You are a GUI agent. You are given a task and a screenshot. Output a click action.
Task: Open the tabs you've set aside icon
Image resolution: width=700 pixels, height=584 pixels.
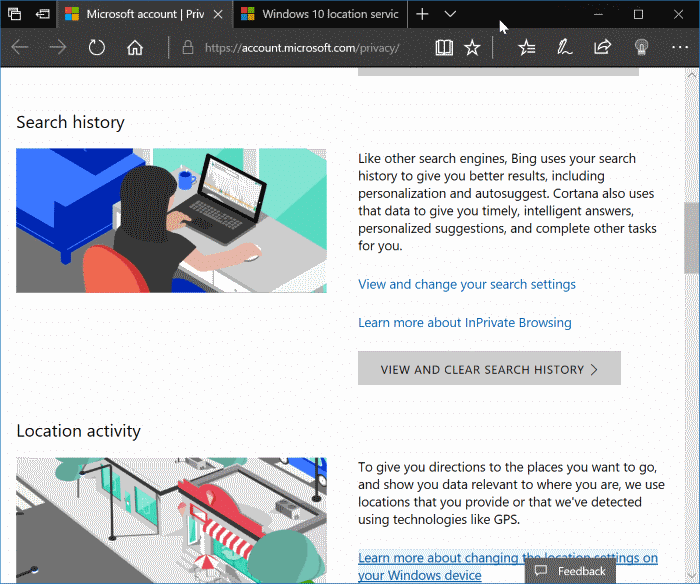pyautogui.click(x=14, y=14)
